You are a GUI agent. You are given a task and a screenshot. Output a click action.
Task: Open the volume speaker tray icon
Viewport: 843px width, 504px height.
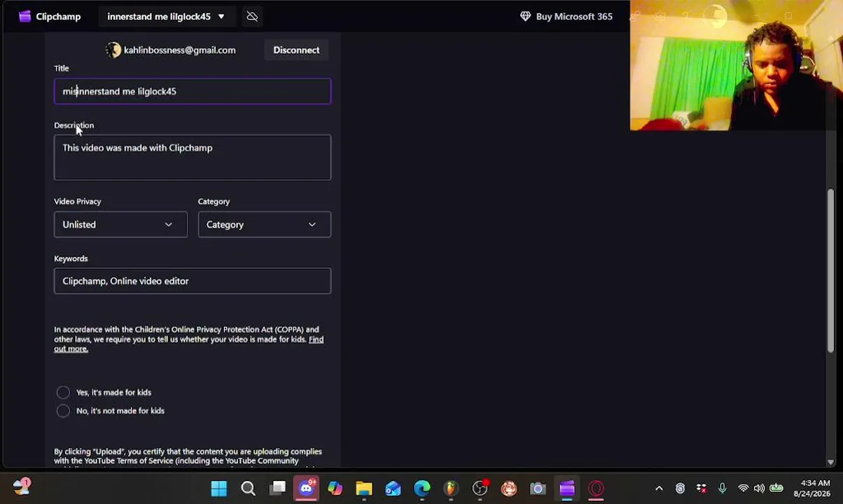[759, 489]
